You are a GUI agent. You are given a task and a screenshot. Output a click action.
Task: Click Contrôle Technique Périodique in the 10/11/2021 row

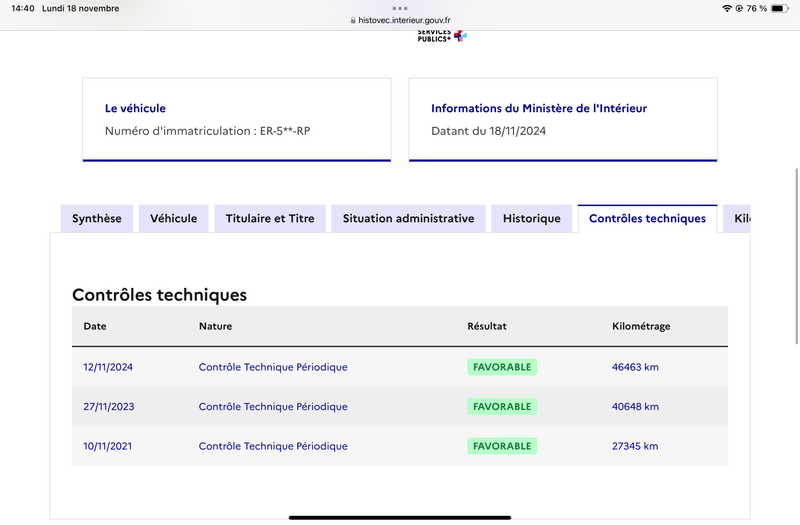(273, 446)
